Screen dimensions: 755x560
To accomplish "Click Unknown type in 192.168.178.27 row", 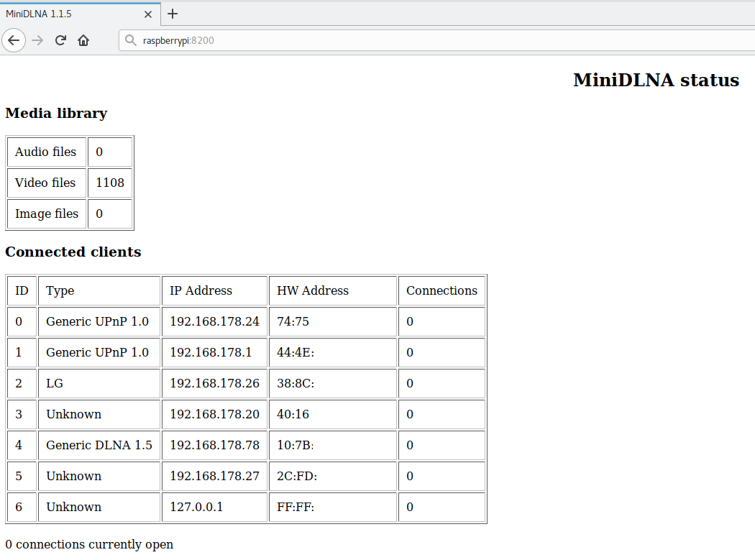I will pos(99,476).
